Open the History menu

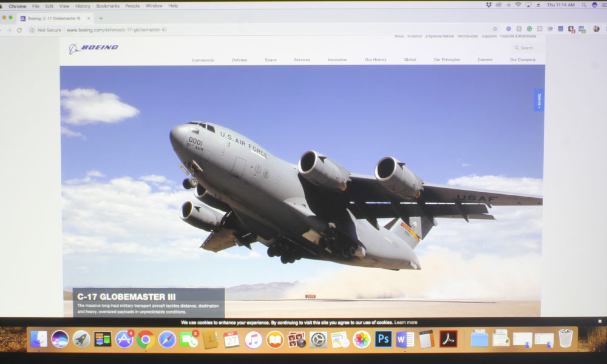pos(83,6)
